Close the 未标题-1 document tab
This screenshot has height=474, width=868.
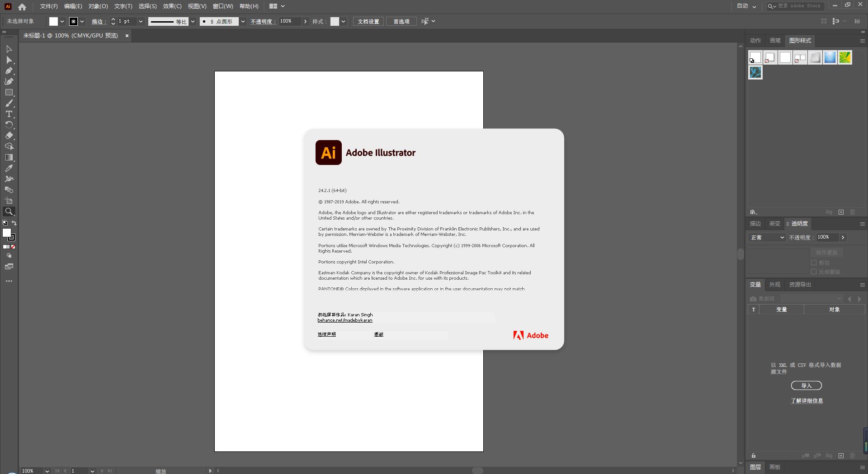127,36
